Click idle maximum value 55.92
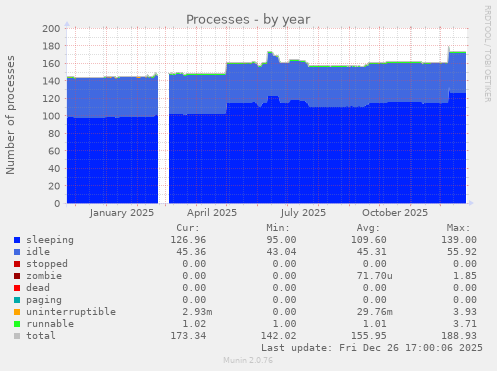Screen dimensions: 497x371 click(462, 252)
